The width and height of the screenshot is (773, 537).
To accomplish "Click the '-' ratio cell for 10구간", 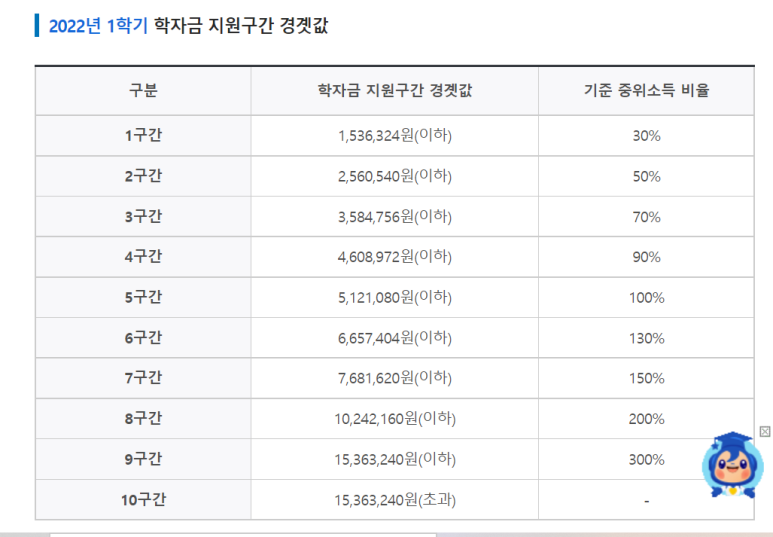I will coord(646,501).
